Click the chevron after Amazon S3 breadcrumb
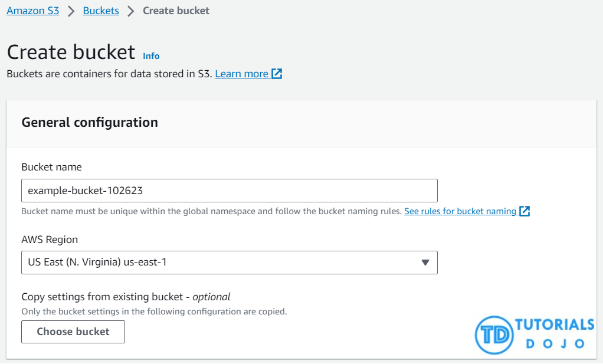The image size is (603, 364). [x=71, y=11]
